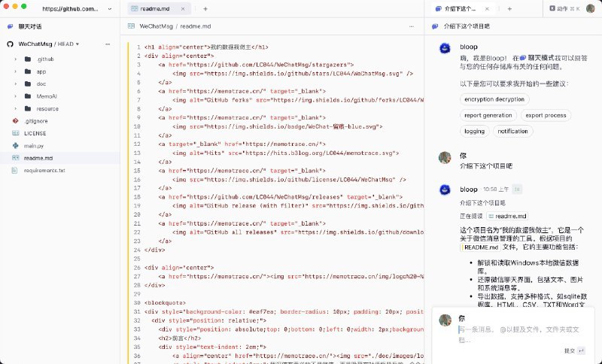Select the 介绍下这个 chat tab
The width and height of the screenshot is (602, 364).
pos(461,8)
